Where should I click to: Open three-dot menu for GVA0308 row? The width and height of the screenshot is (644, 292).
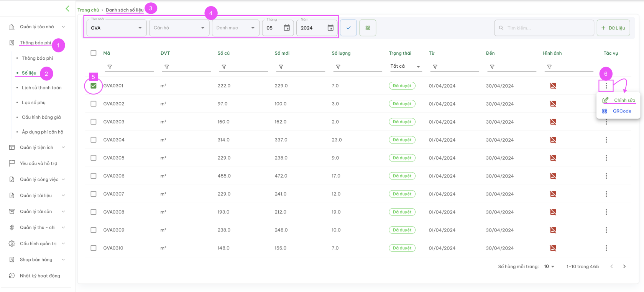(606, 212)
